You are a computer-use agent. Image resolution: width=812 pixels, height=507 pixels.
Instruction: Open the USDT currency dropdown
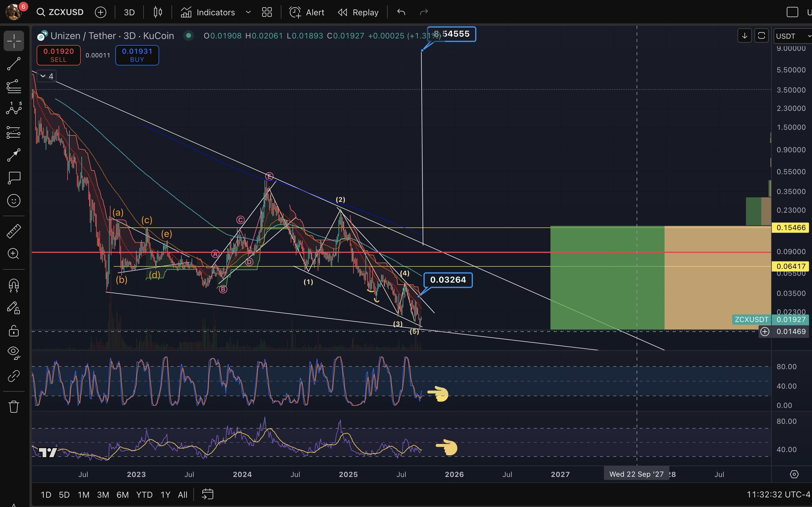pos(792,36)
